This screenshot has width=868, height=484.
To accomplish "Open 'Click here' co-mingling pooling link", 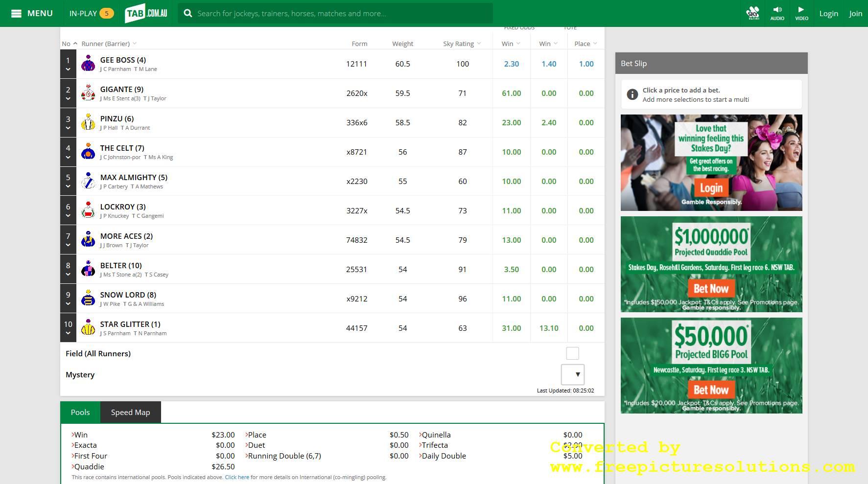I will (x=237, y=477).
